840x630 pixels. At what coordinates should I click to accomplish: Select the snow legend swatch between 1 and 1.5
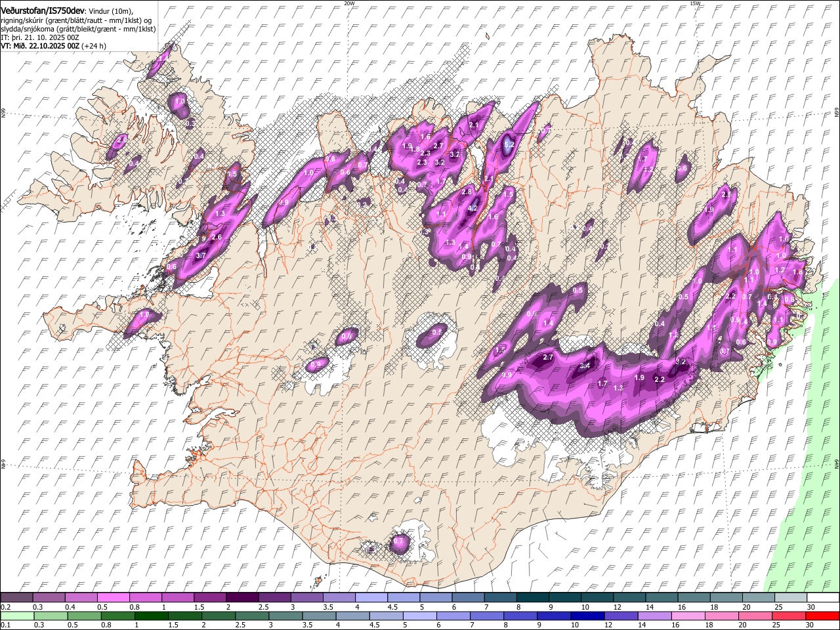(x=177, y=597)
